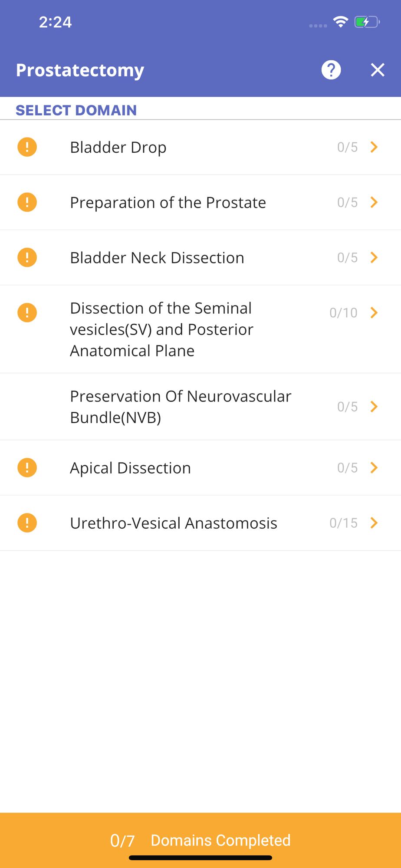Open the help question mark icon
The width and height of the screenshot is (401, 868).
click(x=331, y=70)
